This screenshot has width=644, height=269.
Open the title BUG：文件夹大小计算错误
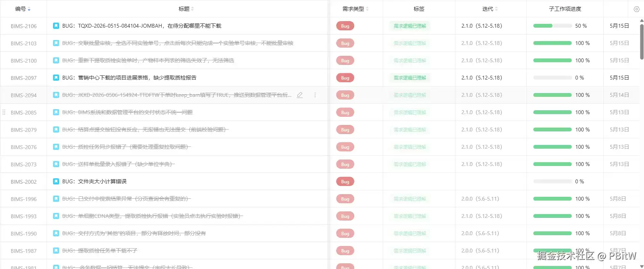click(x=95, y=181)
